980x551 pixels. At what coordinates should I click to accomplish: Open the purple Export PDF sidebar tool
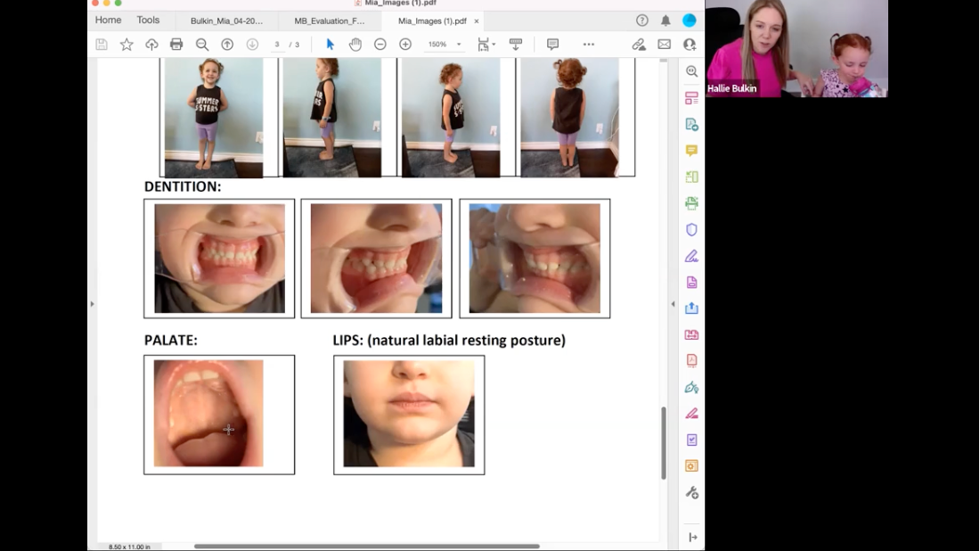(692, 282)
